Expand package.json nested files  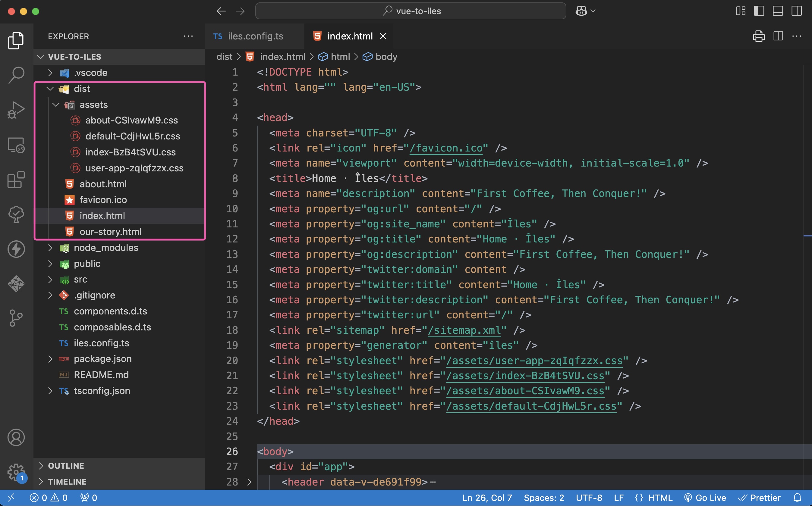[50, 359]
